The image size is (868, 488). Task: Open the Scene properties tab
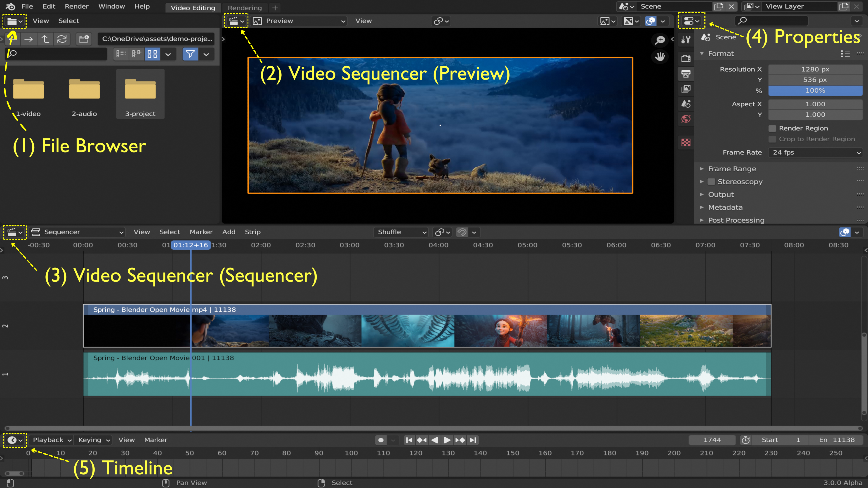pyautogui.click(x=686, y=104)
